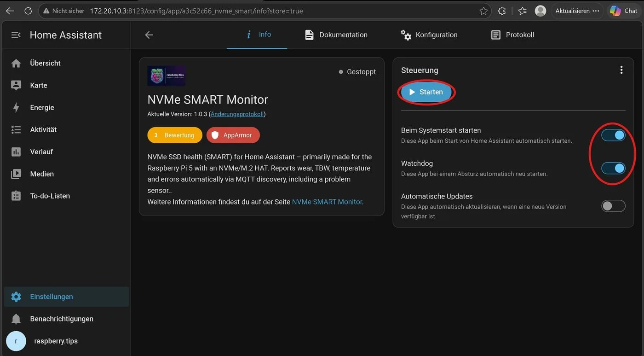This screenshot has width=644, height=356.
Task: Click the Einstellungen gear icon
Action: click(16, 297)
